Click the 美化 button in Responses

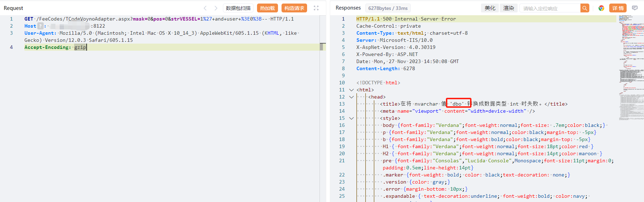[490, 8]
